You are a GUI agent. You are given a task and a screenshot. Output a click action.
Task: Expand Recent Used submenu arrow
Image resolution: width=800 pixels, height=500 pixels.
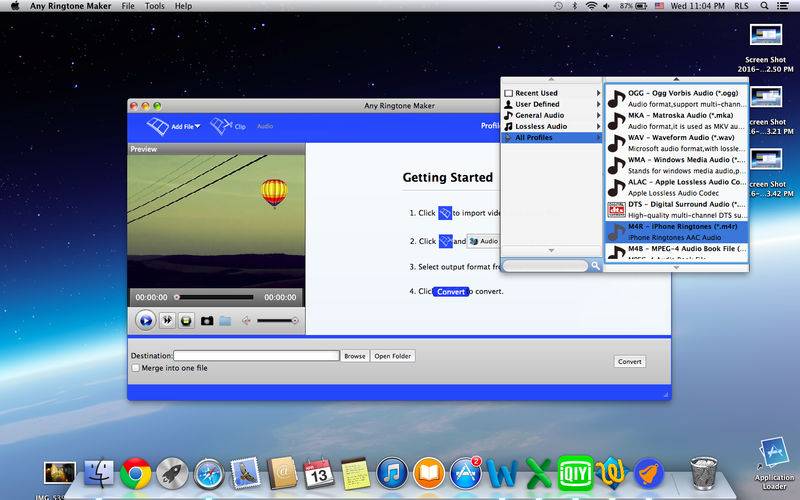tap(598, 93)
